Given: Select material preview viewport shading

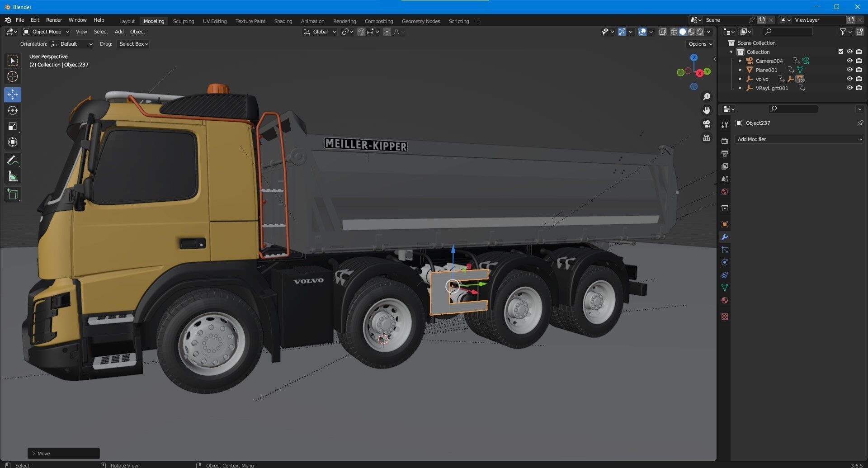Looking at the screenshot, I should point(691,32).
